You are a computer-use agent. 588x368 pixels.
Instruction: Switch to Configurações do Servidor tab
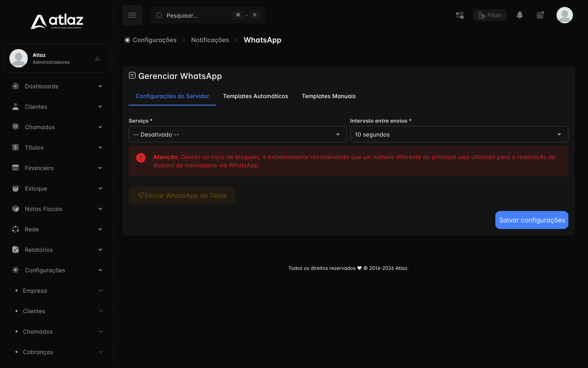172,96
